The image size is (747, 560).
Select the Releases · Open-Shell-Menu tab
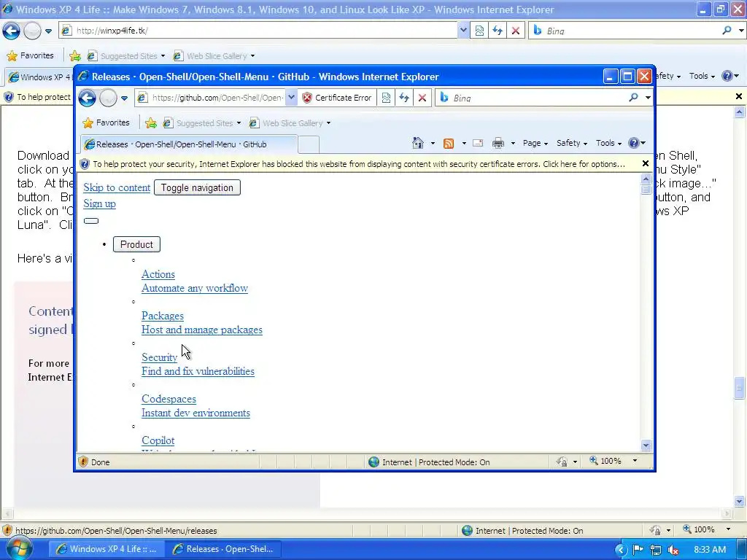point(189,144)
